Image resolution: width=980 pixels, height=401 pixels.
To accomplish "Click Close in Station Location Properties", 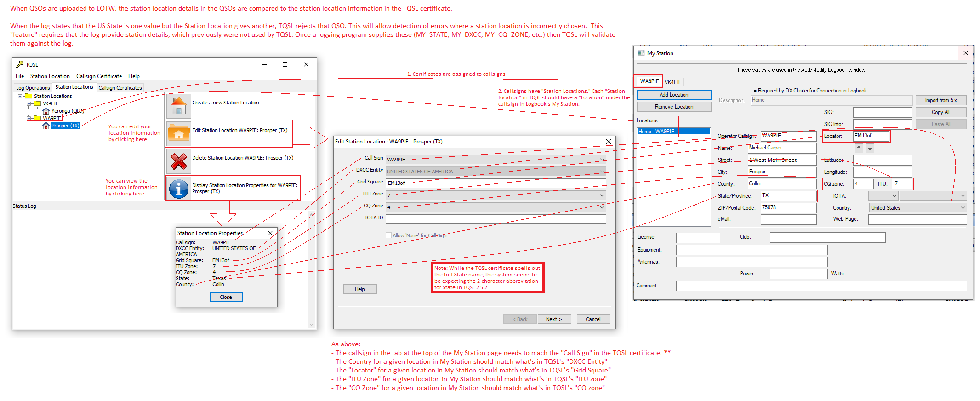I will [226, 297].
